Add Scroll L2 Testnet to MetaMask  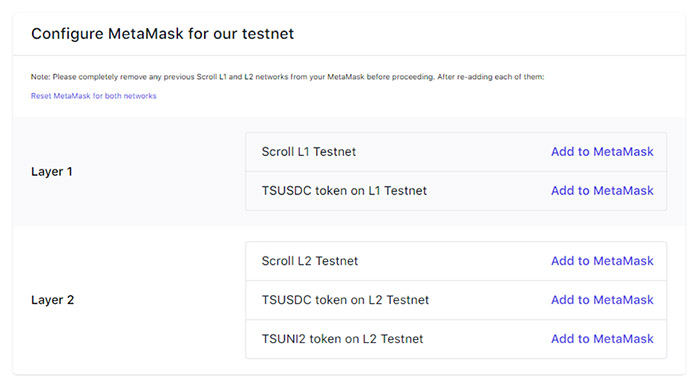[x=602, y=261]
